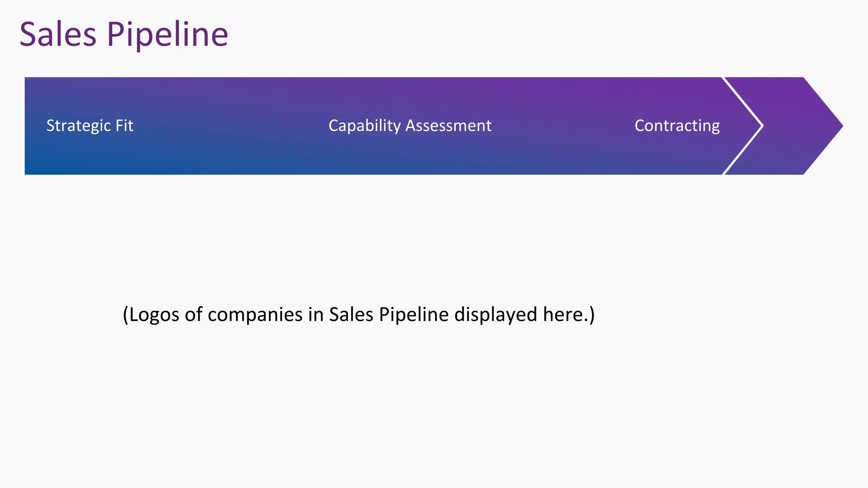This screenshot has width=868, height=488.
Task: Select the Capability Assessment stage label
Action: click(410, 126)
